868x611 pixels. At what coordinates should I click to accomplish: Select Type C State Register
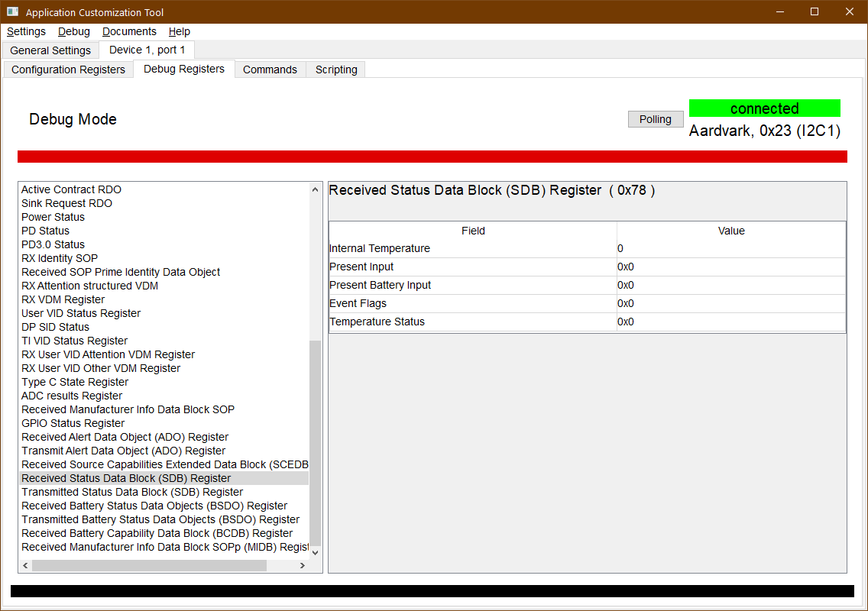(164, 382)
